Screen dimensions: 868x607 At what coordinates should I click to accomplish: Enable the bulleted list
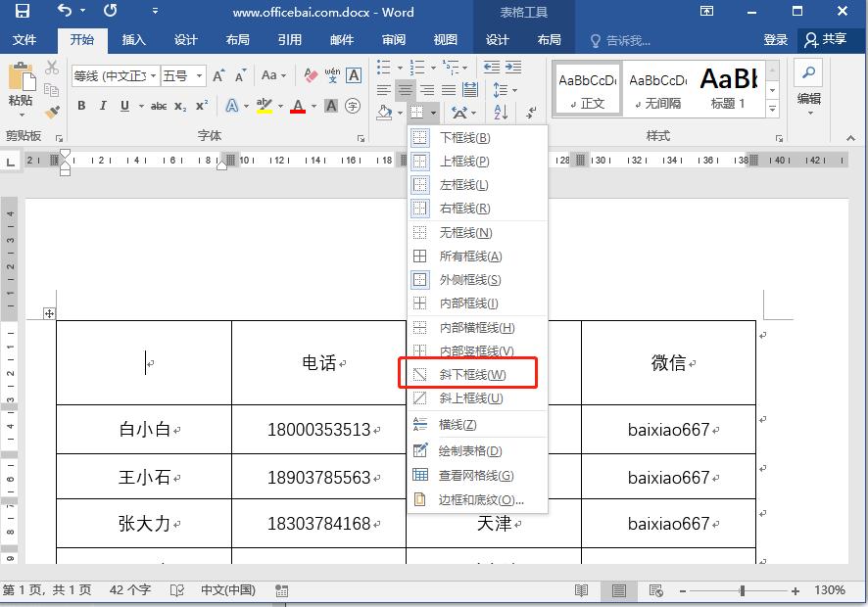(x=381, y=66)
